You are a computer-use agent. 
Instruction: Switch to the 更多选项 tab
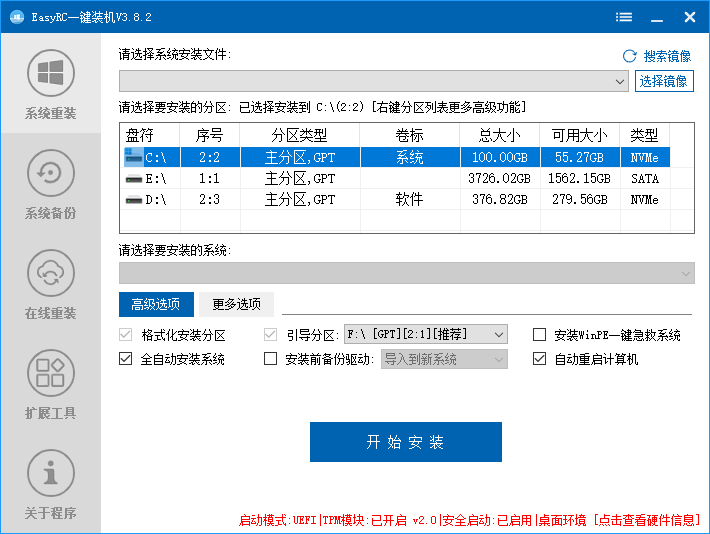click(x=236, y=304)
